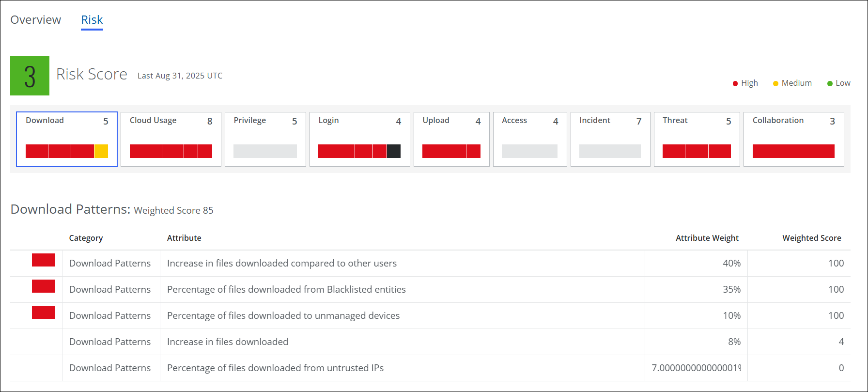Click red indicator for Blacklisted entities row
The height and width of the screenshot is (392, 868).
click(44, 286)
